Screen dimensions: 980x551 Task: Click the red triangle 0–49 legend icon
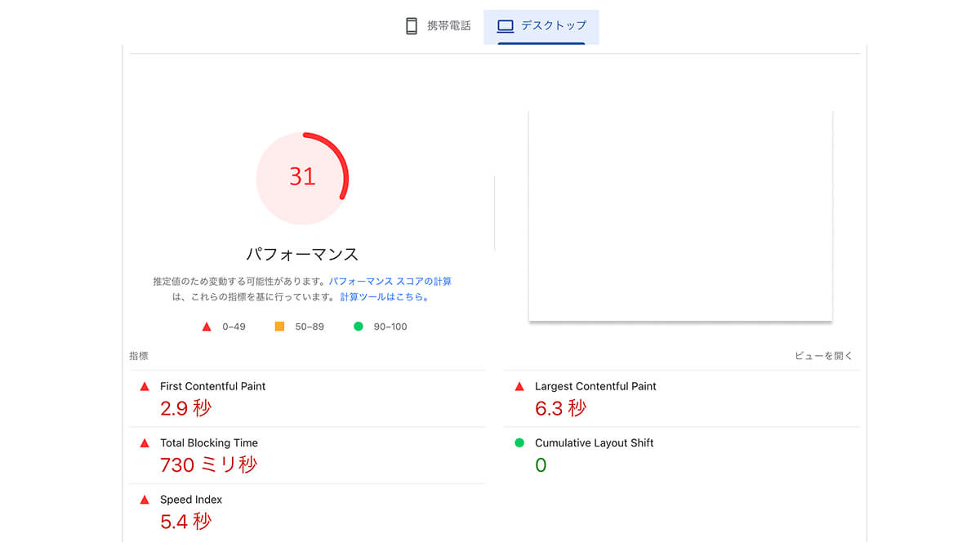[207, 327]
